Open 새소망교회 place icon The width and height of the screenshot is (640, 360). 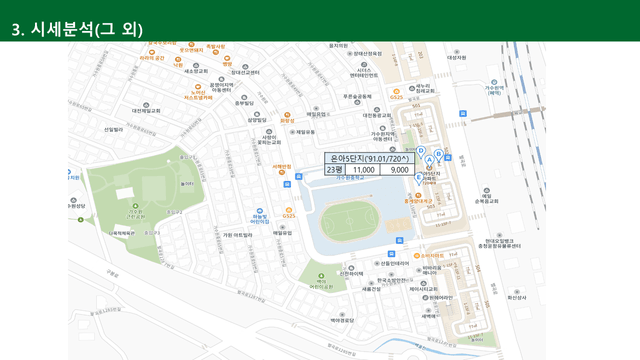coord(196,65)
